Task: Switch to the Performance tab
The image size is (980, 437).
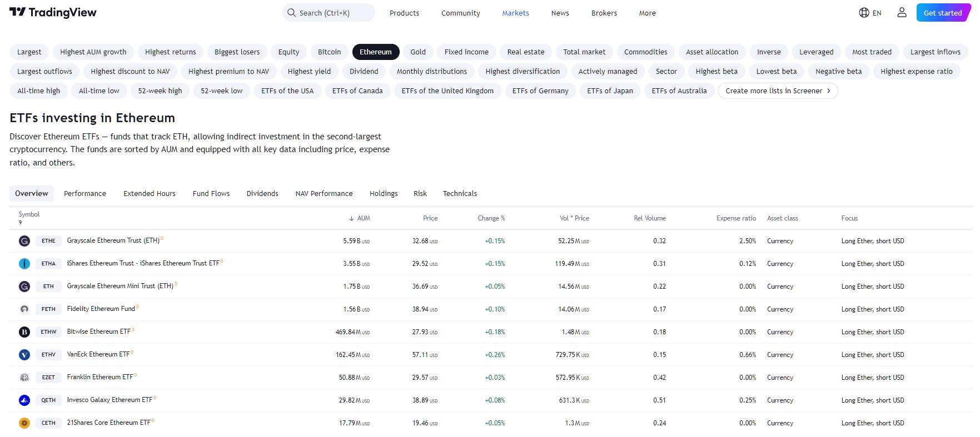Action: click(x=85, y=193)
